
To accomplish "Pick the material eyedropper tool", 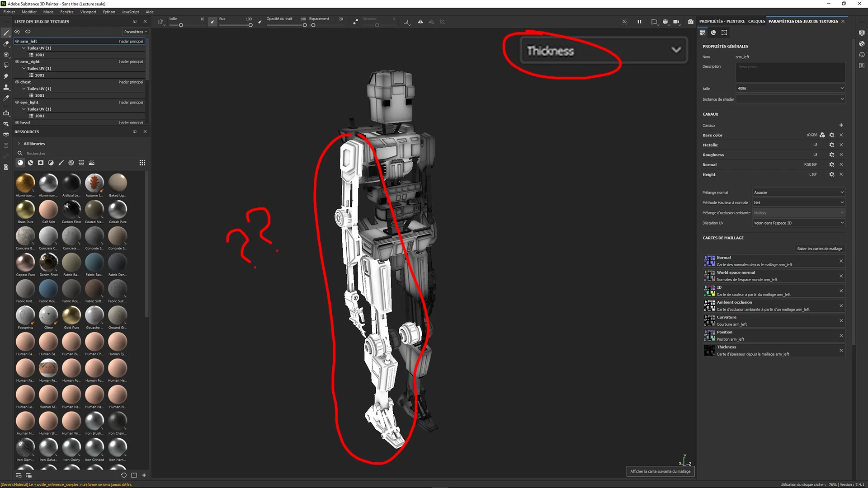I will click(6, 98).
